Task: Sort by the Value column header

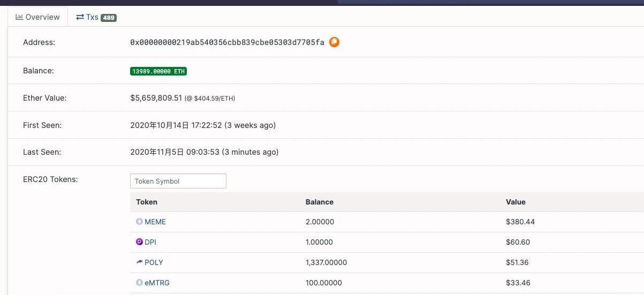Action: coord(516,202)
